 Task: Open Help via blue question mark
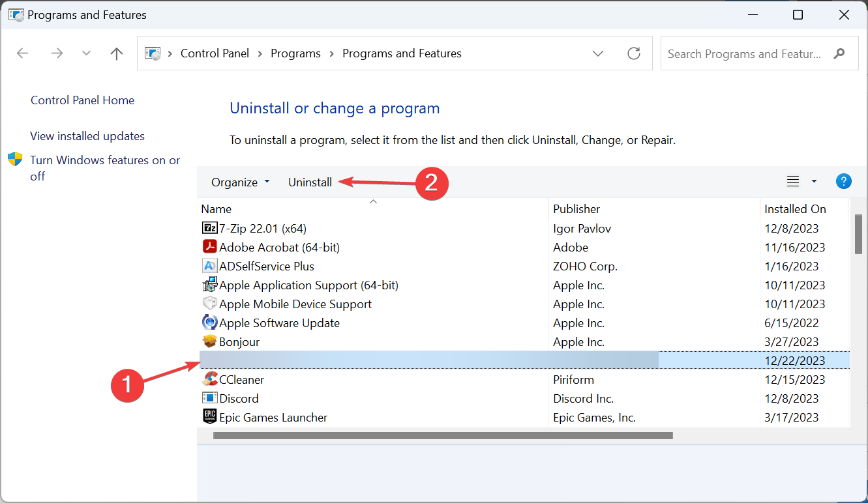(x=843, y=182)
